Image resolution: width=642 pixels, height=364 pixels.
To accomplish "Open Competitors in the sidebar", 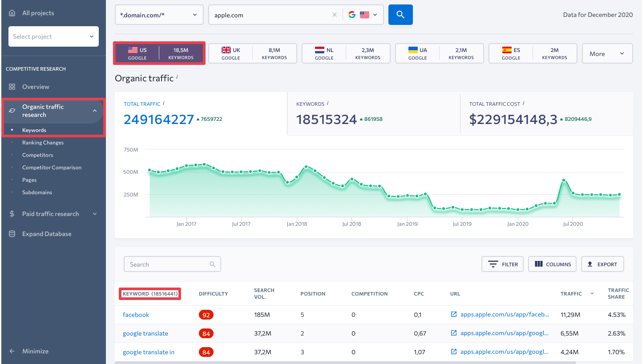I will [37, 155].
